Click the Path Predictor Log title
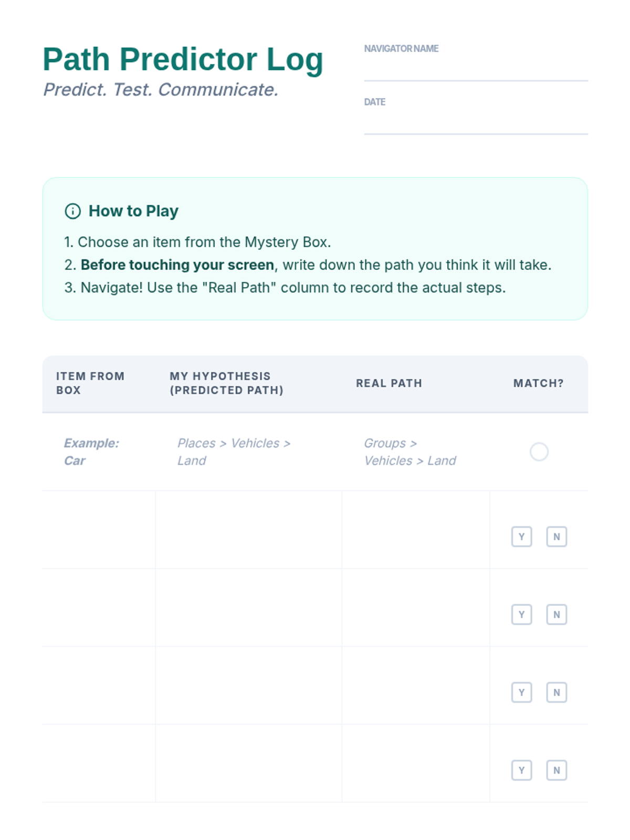630x840 pixels. [x=183, y=59]
